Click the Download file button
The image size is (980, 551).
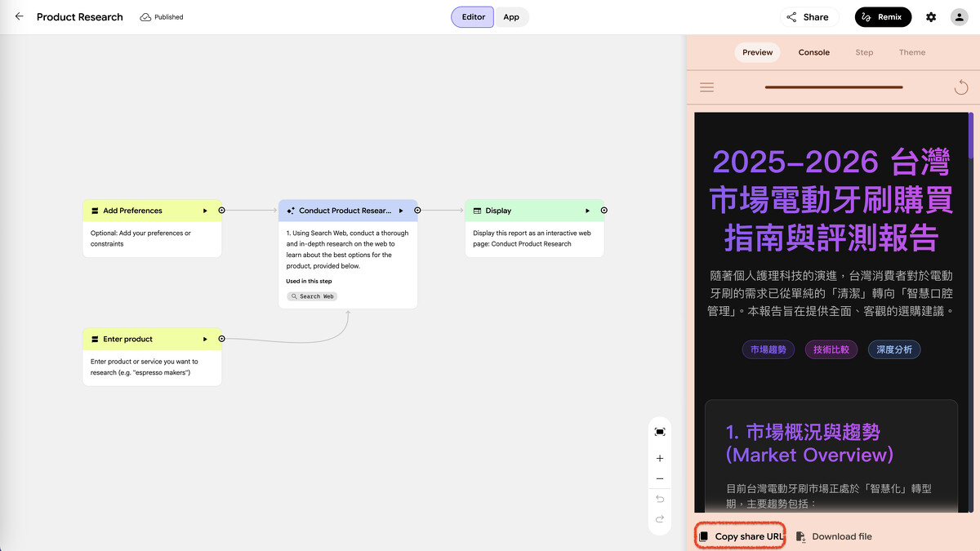pyautogui.click(x=834, y=536)
